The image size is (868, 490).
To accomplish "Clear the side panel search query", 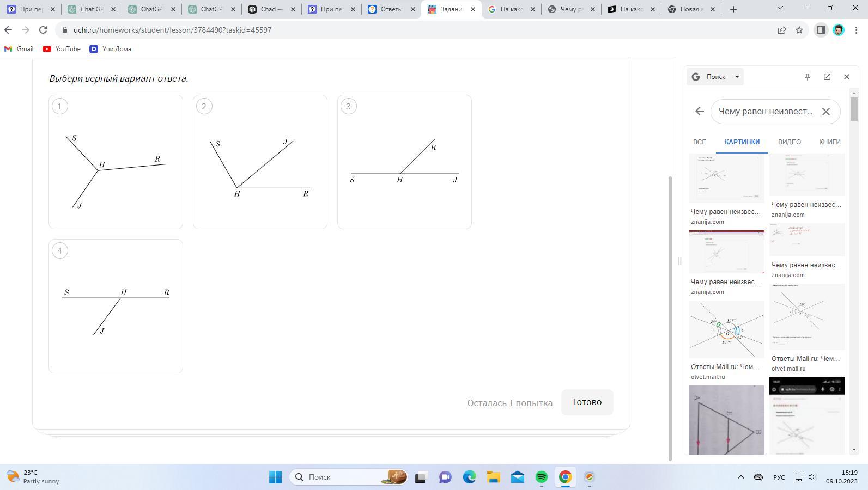I will click(x=826, y=112).
